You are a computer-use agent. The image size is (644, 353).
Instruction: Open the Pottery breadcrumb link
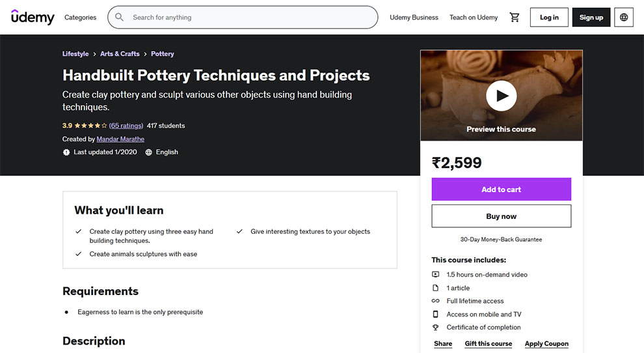coord(162,54)
